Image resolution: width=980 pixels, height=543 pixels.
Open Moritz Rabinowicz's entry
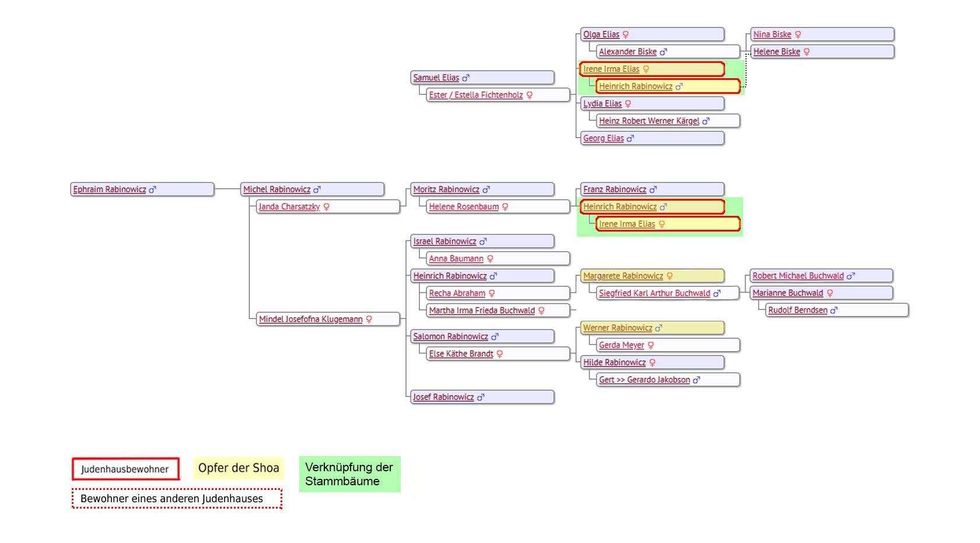[x=446, y=190]
